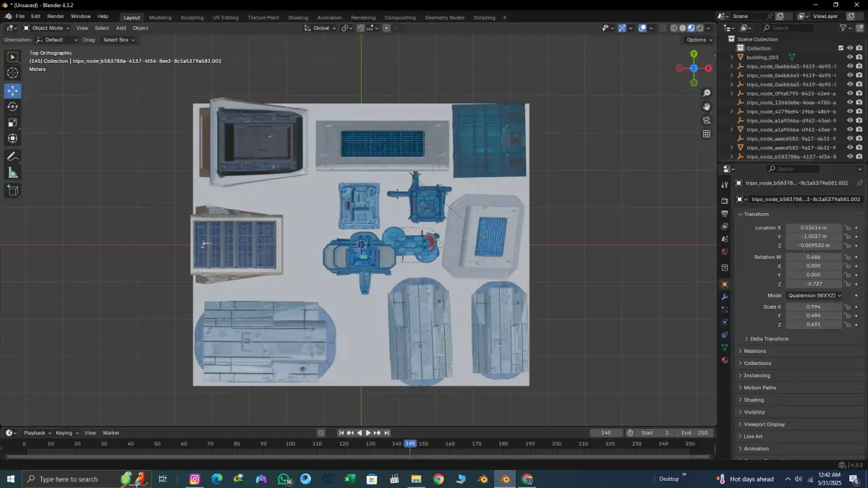Activate the Annotate pencil tool
Image resolution: width=868 pixels, height=488 pixels.
click(12, 156)
